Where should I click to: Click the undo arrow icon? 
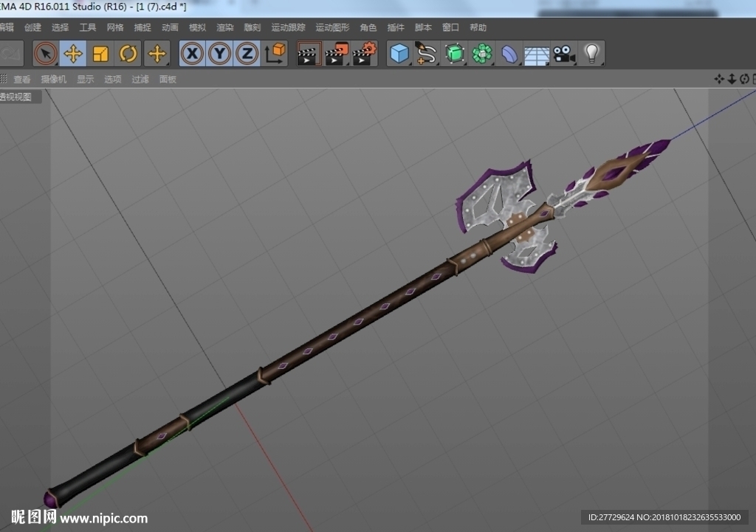(10, 53)
